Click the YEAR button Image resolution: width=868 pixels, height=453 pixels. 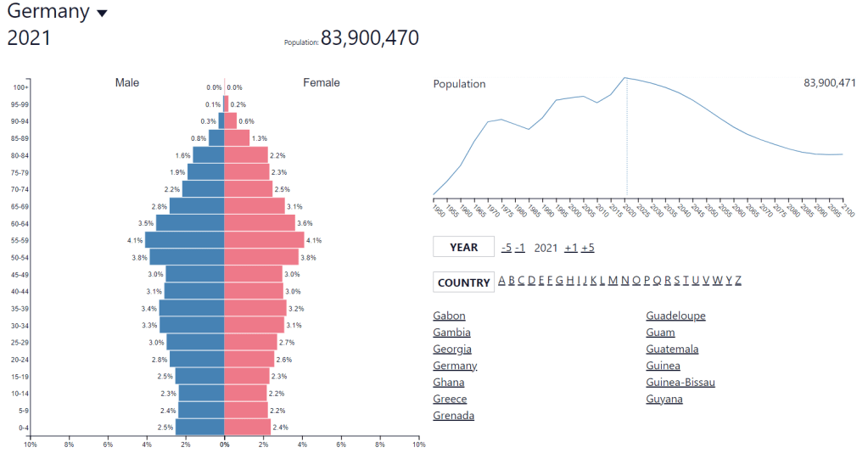(x=463, y=248)
